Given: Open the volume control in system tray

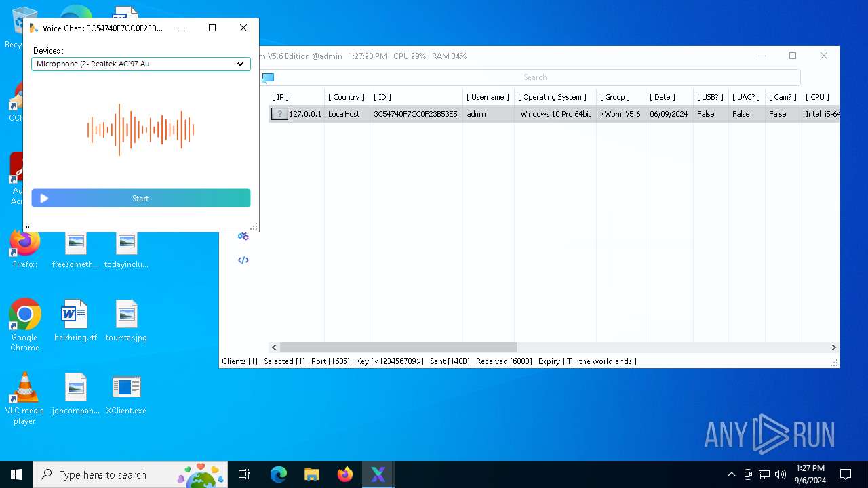Looking at the screenshot, I should [781, 474].
